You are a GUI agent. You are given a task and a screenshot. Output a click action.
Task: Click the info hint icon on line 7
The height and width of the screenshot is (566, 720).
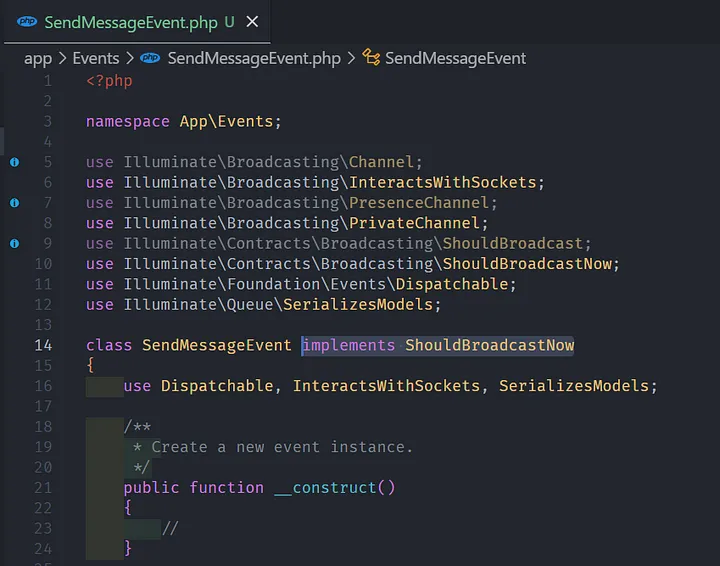point(15,202)
